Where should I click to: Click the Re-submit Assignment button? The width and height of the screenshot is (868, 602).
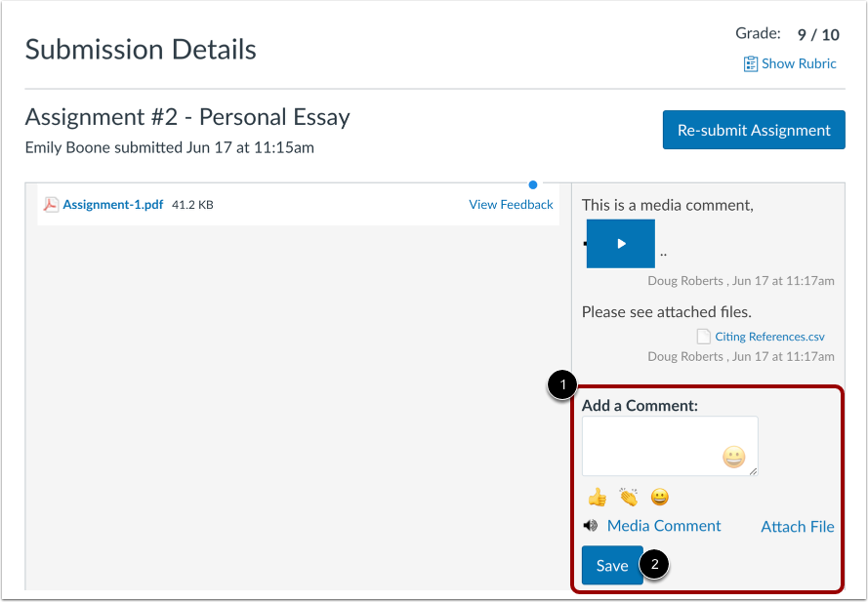point(754,130)
